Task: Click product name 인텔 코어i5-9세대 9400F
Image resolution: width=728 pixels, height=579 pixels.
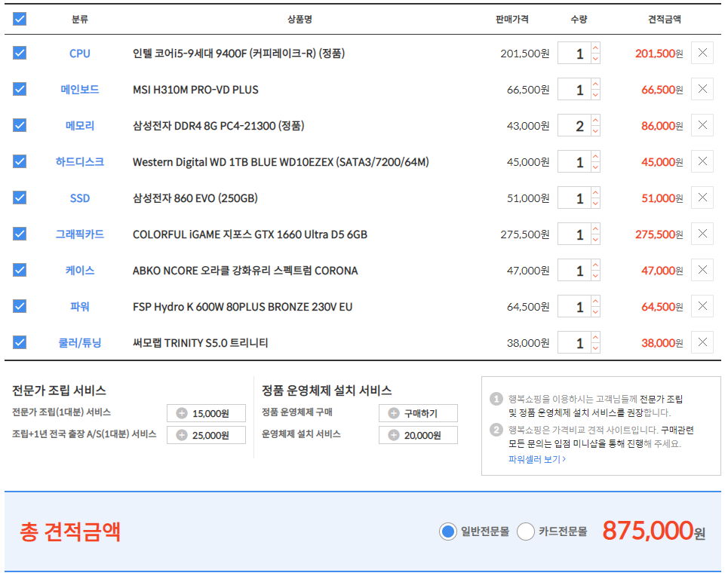Action: tap(238, 54)
